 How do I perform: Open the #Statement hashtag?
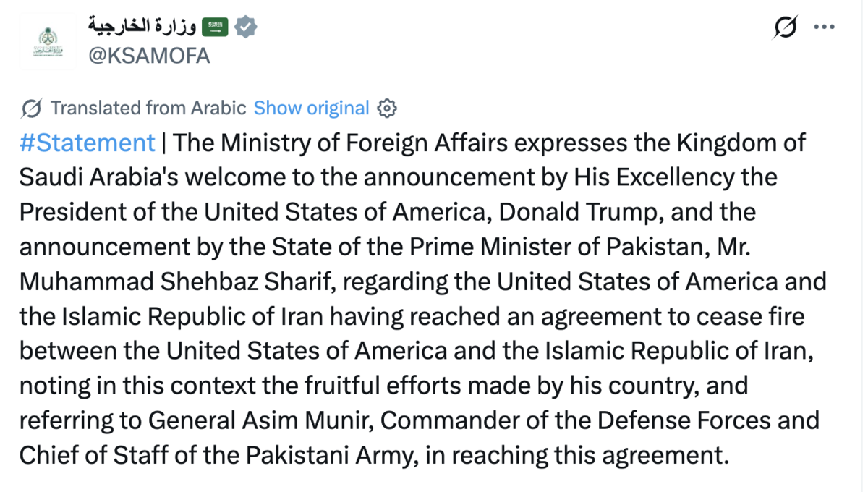point(87,143)
